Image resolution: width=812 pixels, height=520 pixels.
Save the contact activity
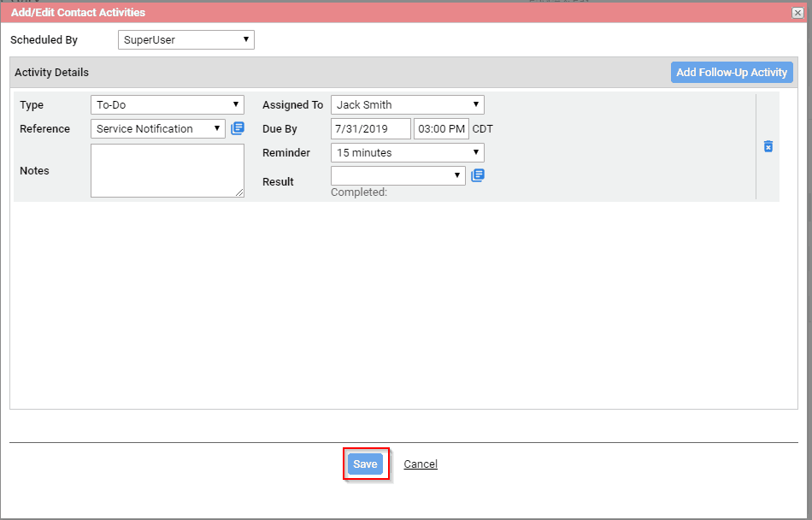[365, 464]
